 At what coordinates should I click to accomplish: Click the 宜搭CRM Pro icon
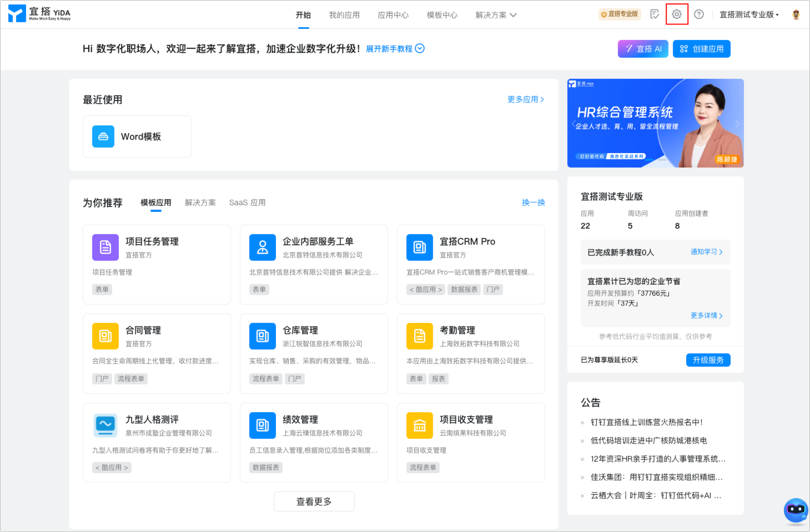(420, 247)
